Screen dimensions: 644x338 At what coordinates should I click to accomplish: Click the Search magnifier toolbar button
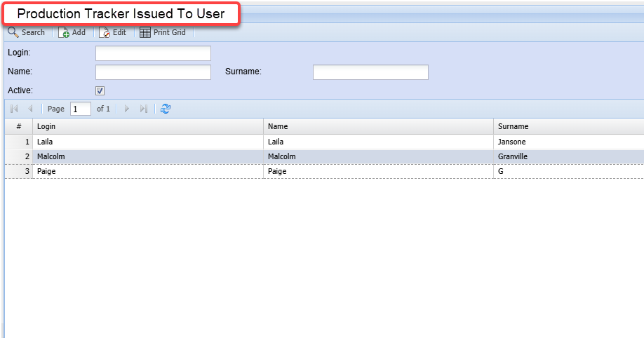tap(26, 32)
